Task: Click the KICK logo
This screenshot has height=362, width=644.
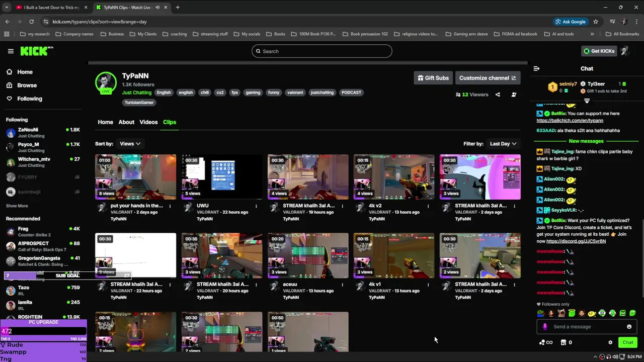Action: (x=37, y=51)
